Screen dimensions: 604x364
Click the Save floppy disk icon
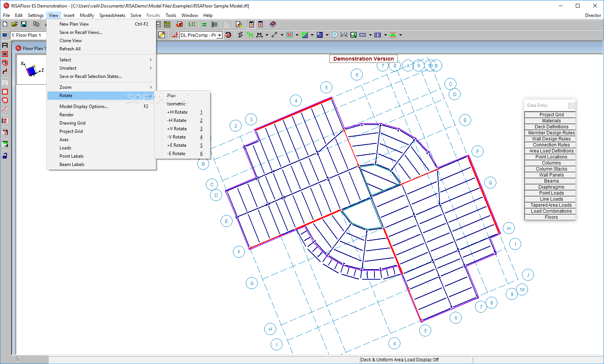[24, 24]
